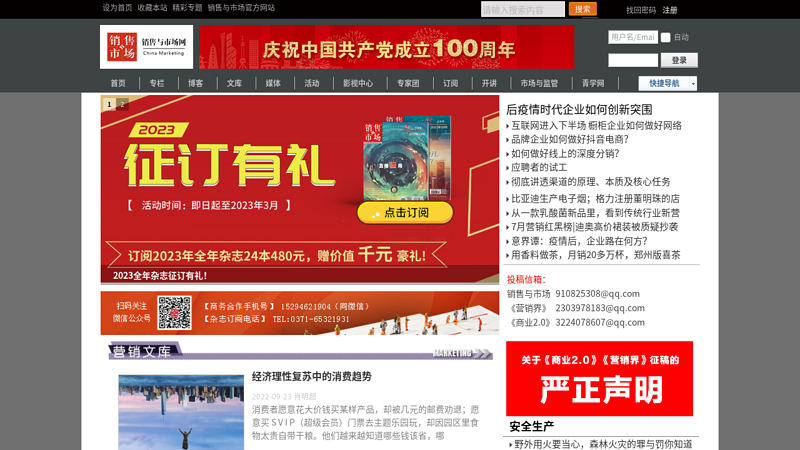
Task: Open the 庆祝中国共产党成立100周年 banner
Action: click(387, 47)
